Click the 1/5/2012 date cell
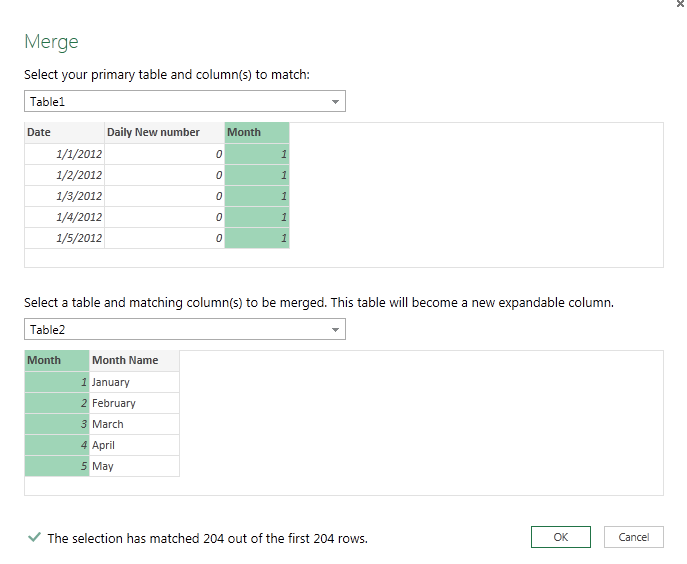 click(64, 238)
